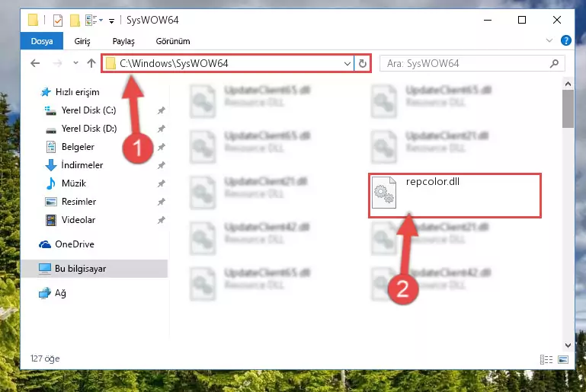Open the Customize Quick Access Toolbar dropdown
The image size is (586, 392).
[111, 21]
